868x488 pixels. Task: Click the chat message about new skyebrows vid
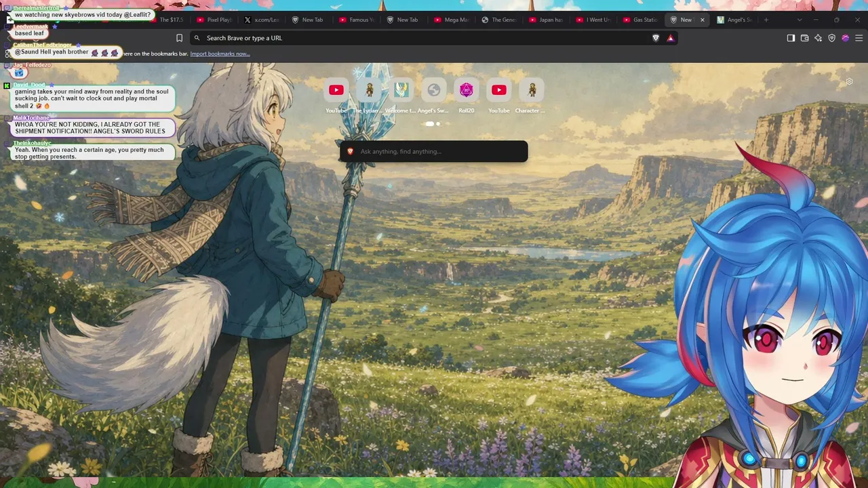click(82, 14)
